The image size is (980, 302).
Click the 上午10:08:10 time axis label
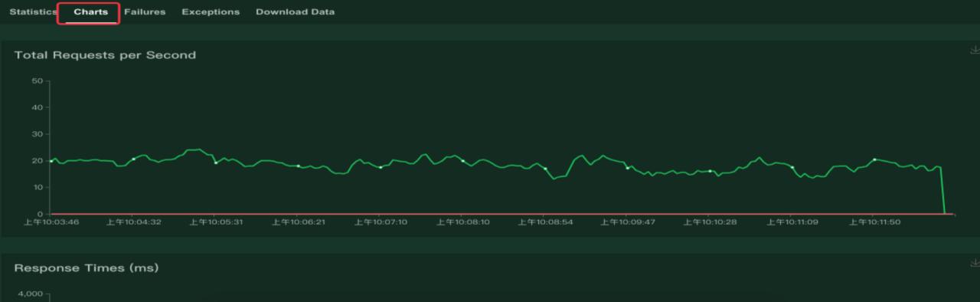click(462, 222)
